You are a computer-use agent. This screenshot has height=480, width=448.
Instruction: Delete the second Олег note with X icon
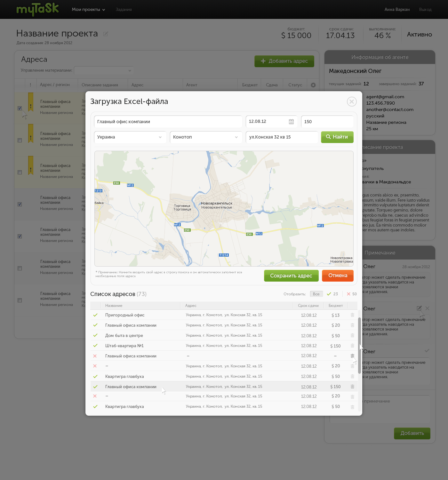[427, 308]
